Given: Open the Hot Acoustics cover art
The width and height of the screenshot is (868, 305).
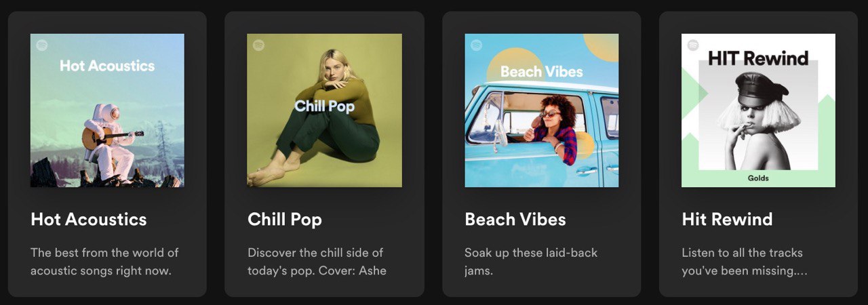Looking at the screenshot, I should pyautogui.click(x=107, y=110).
